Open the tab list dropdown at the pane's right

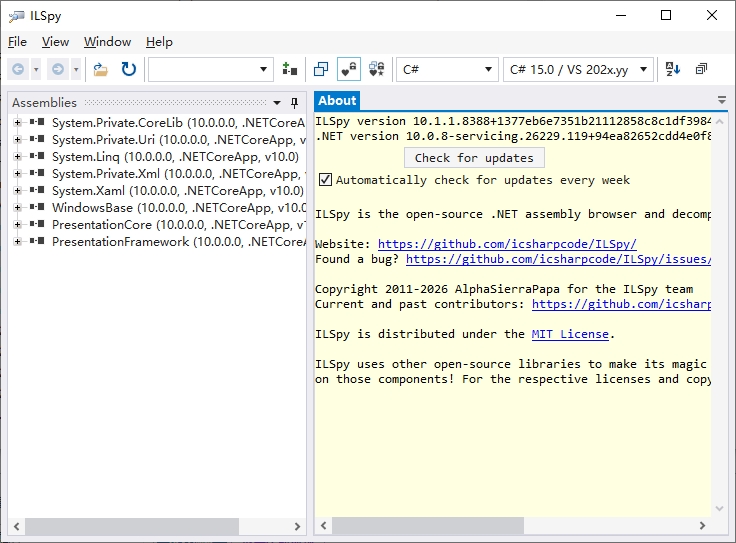point(722,100)
